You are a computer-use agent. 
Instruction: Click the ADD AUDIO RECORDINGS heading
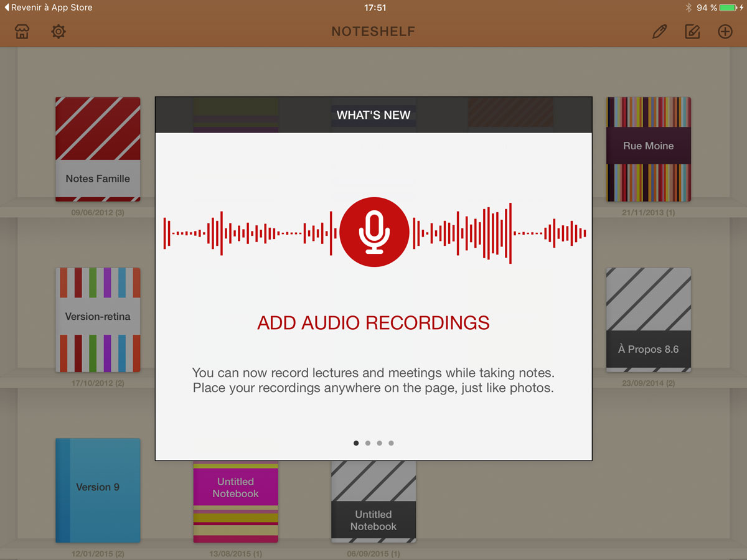click(x=374, y=323)
